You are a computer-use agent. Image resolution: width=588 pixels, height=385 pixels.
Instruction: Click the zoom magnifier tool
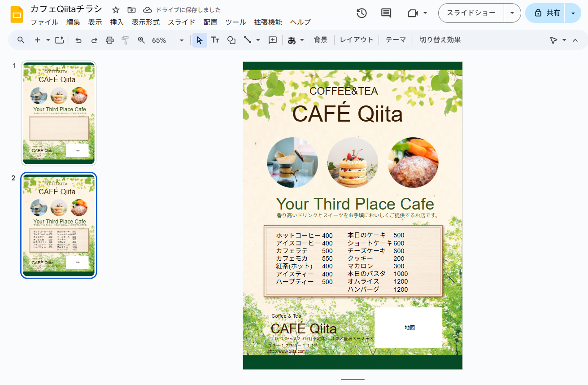(x=141, y=40)
